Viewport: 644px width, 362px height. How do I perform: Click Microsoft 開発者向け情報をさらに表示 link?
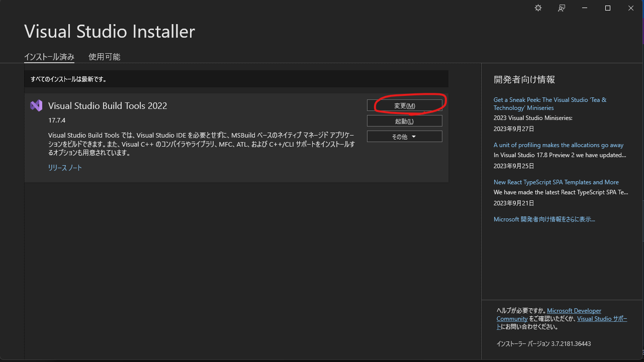544,219
